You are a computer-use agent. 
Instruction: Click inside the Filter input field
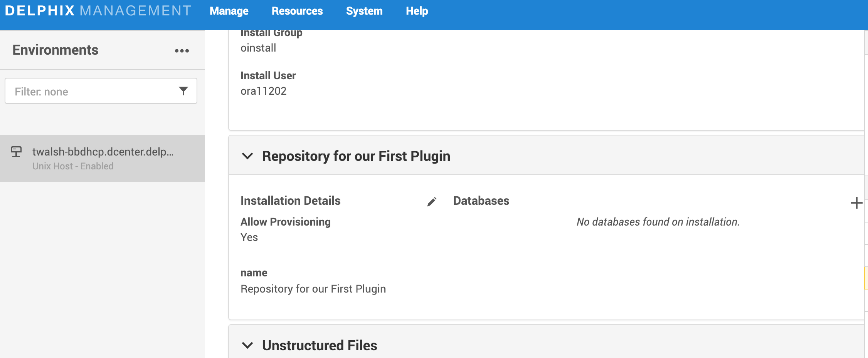click(89, 91)
